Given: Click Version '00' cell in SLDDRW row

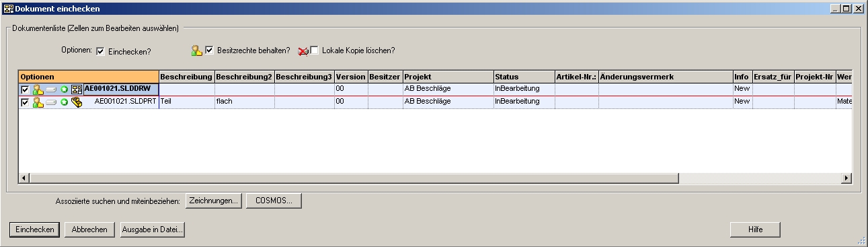Looking at the screenshot, I should (351, 89).
